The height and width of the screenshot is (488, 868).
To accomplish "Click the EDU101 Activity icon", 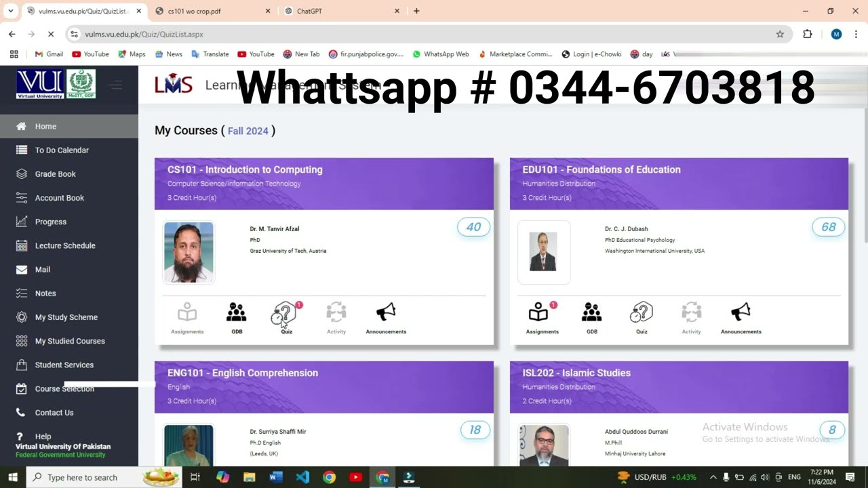I will [692, 312].
